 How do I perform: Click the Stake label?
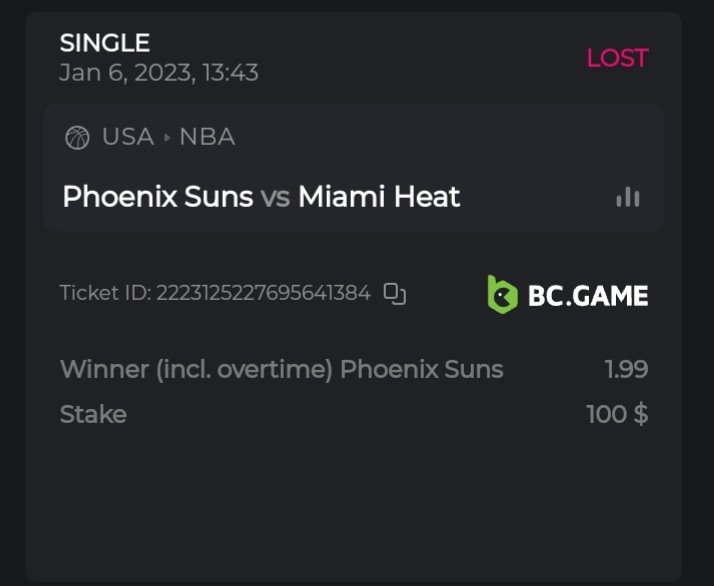pos(93,413)
